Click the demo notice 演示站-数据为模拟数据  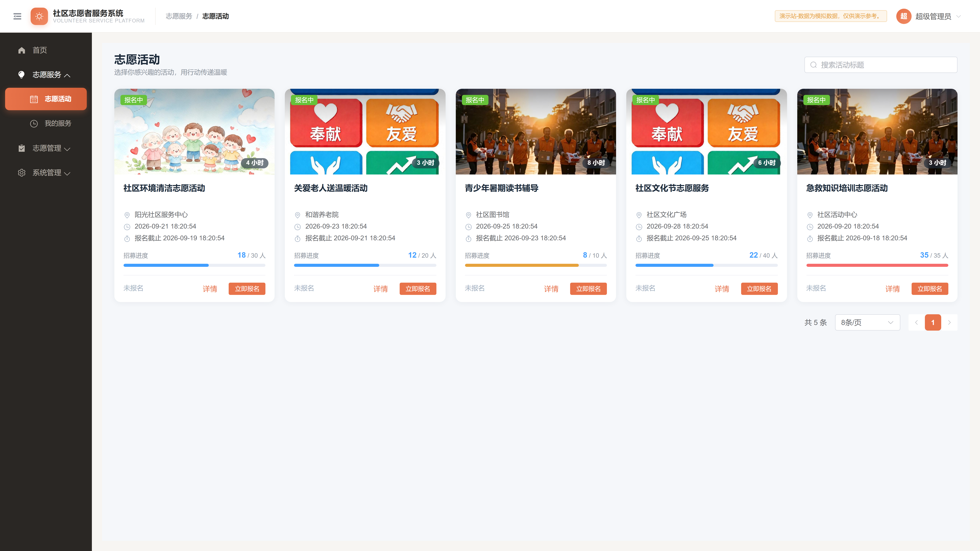pyautogui.click(x=831, y=16)
